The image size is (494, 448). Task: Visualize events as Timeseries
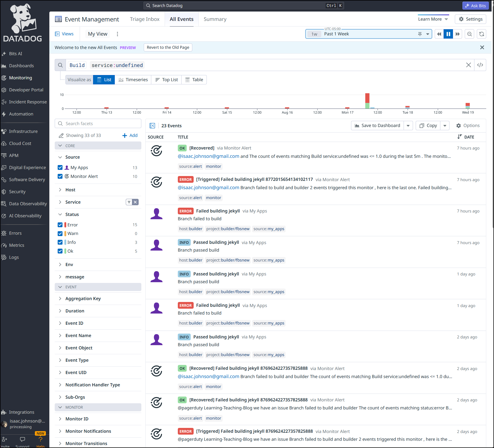click(133, 80)
